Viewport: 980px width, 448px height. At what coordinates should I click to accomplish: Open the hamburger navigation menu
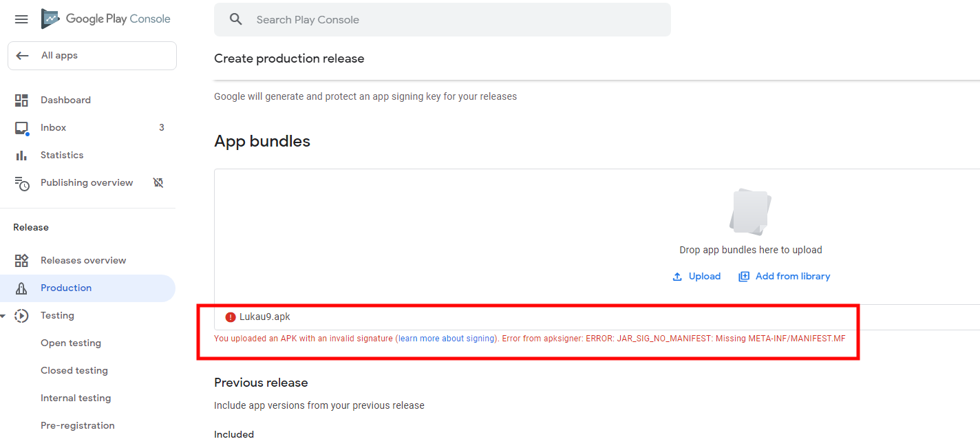(21, 19)
